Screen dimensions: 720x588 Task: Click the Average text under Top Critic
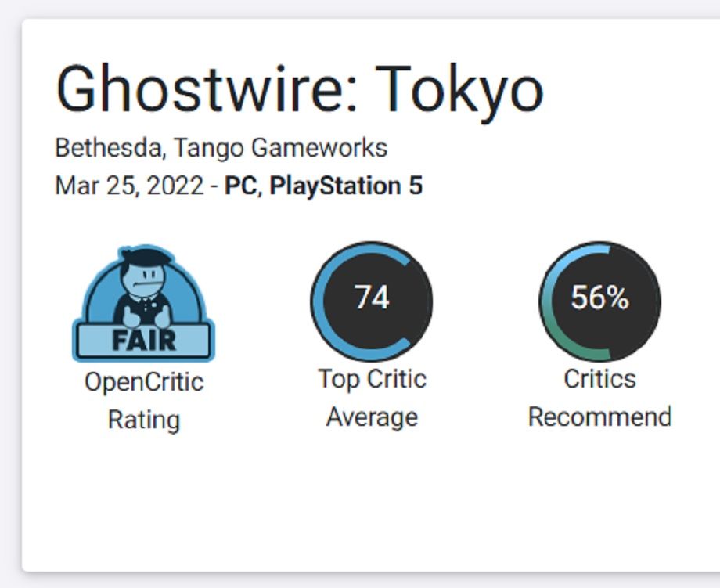[372, 417]
